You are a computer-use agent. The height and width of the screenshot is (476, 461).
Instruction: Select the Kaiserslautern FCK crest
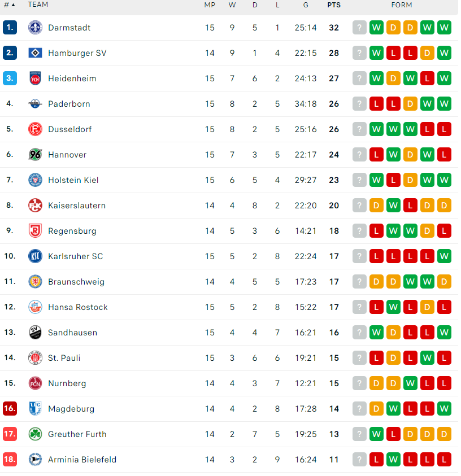35,206
